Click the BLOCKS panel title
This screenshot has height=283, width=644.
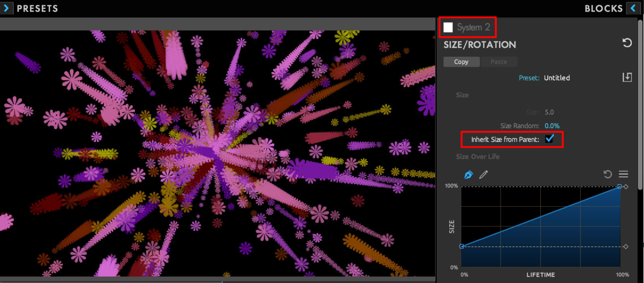point(603,8)
